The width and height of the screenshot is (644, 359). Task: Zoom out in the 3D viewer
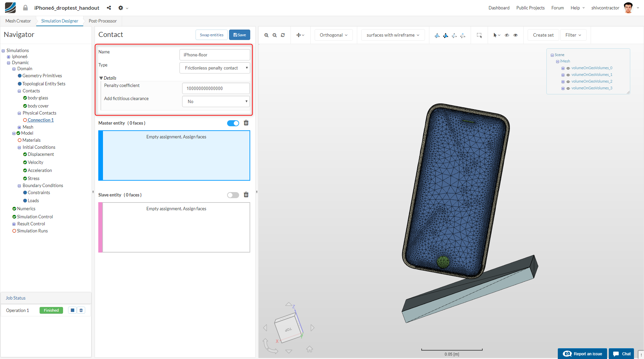275,35
